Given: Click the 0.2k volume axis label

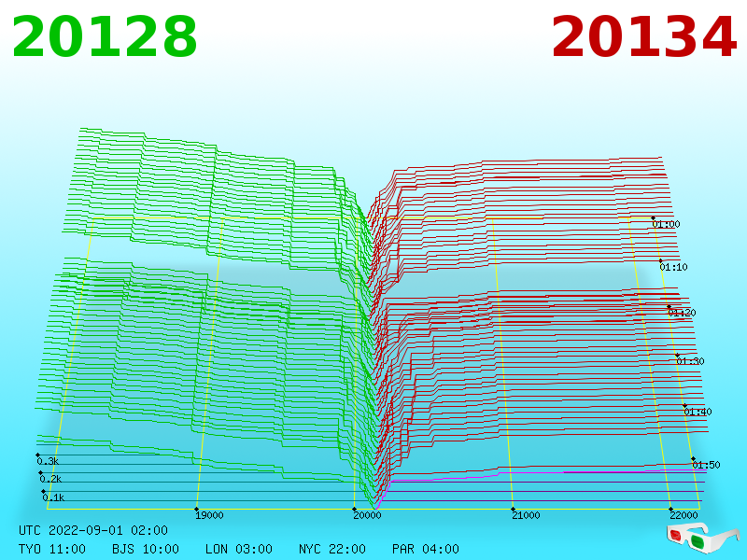Looking at the screenshot, I should click(50, 479).
